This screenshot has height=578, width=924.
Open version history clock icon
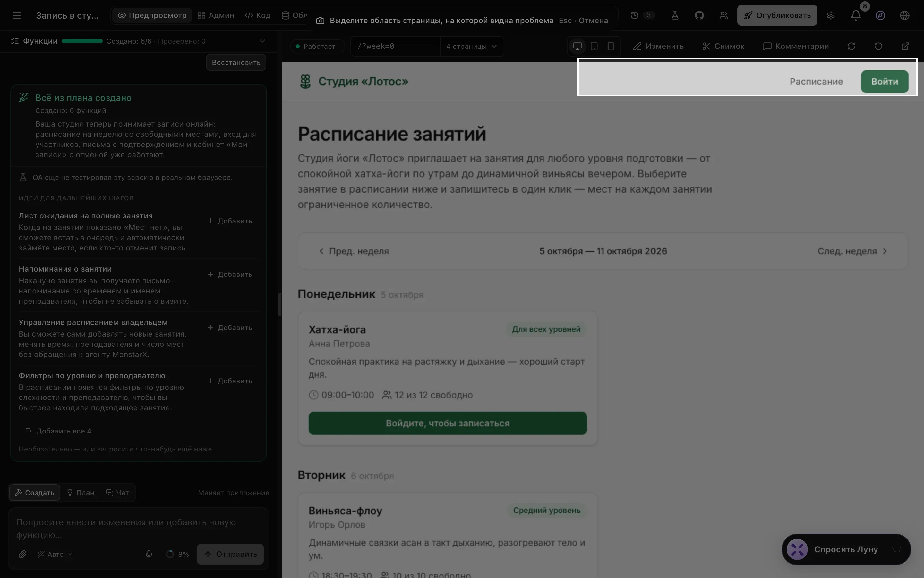634,15
